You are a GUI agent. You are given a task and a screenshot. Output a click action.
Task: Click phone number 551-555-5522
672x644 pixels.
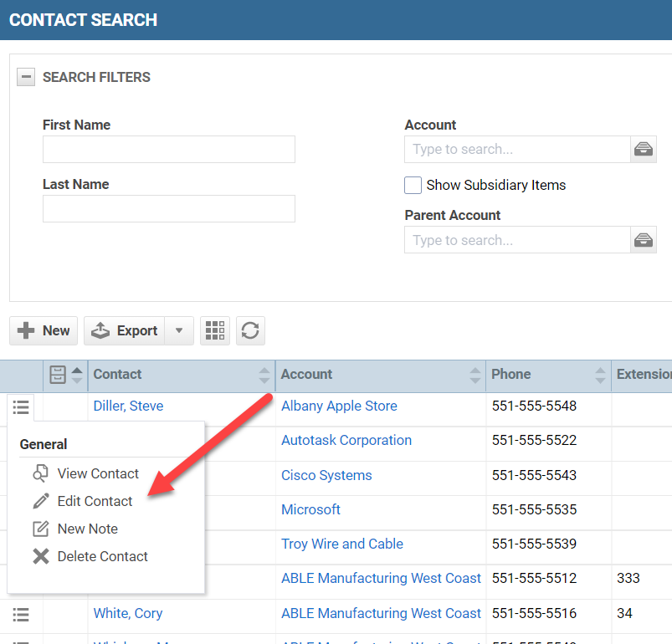coord(534,440)
